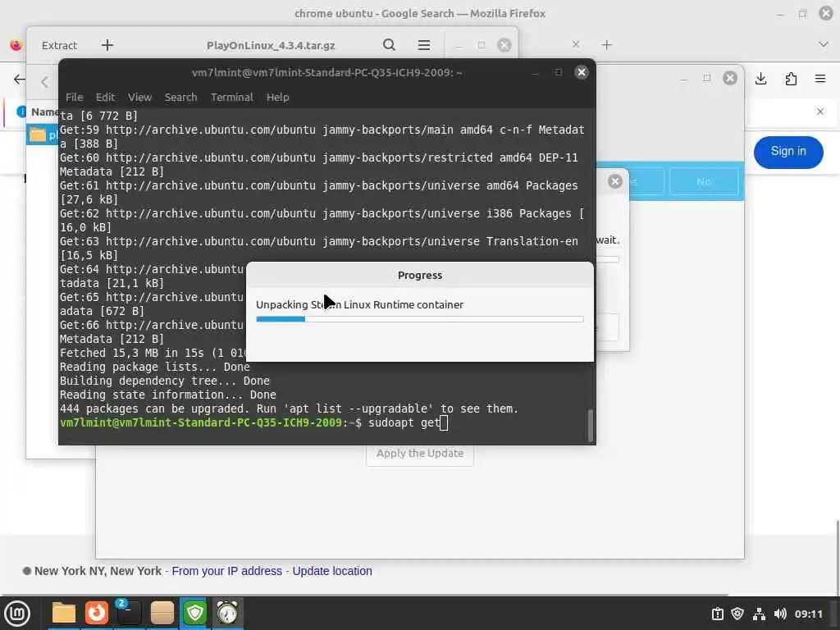The height and width of the screenshot is (630, 840).
Task: Open a new Firefox tab
Action: click(x=606, y=45)
